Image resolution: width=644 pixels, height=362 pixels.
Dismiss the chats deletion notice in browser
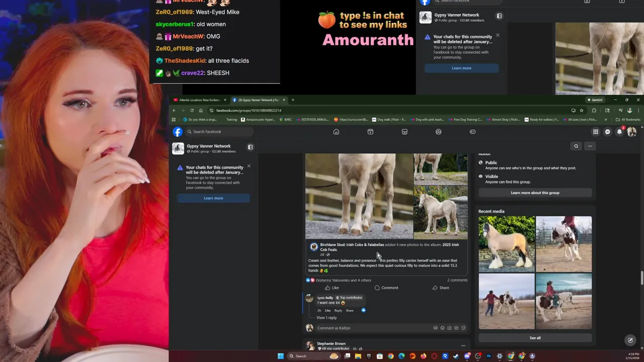point(249,166)
